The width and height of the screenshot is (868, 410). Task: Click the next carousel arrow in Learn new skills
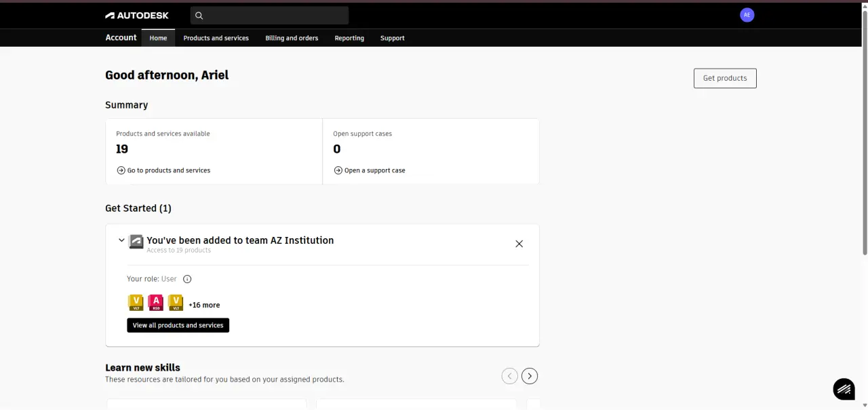click(530, 375)
